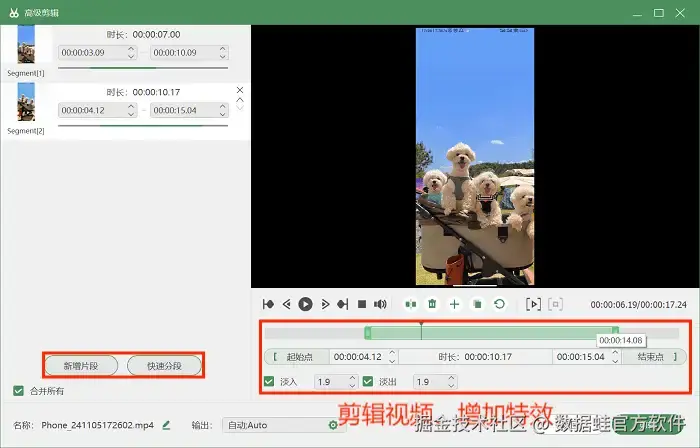Toggle 淡入 fade-in checkbox
This screenshot has width=700, height=448.
click(269, 382)
